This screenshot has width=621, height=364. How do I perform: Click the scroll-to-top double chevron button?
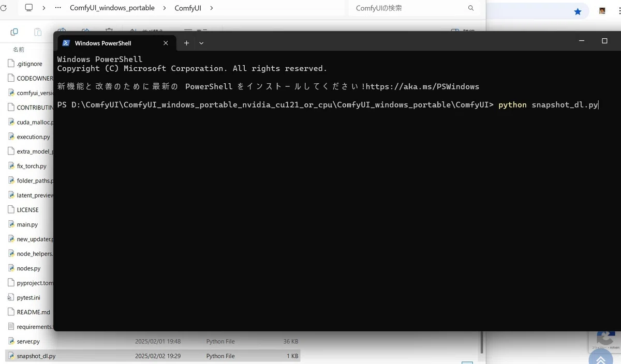click(601, 359)
